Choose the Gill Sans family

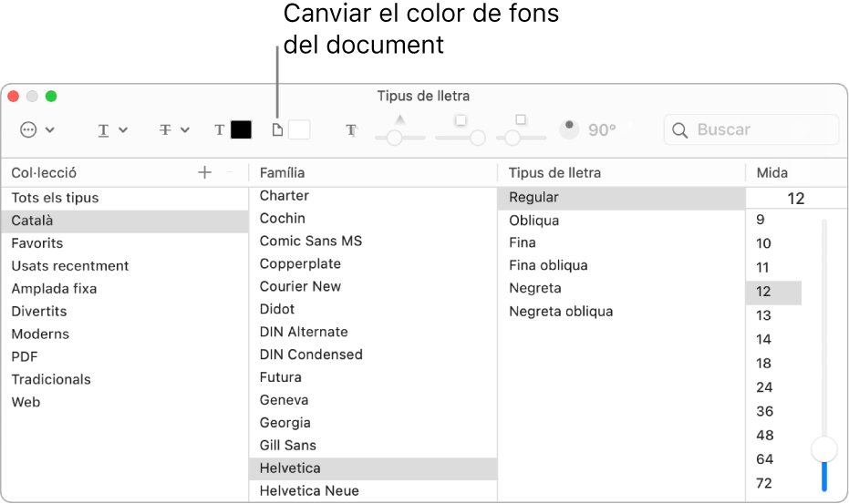373,446
